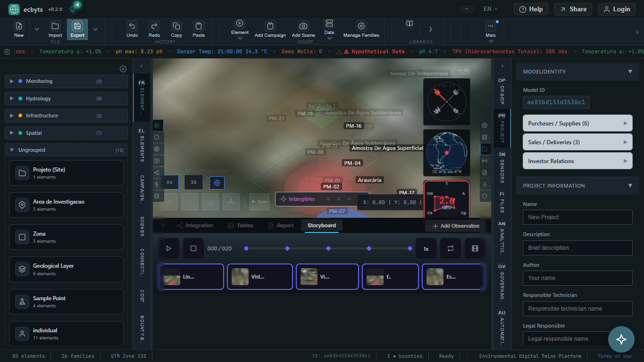Click the middle storyboard timeline keyframe

pyautogui.click(x=328, y=248)
